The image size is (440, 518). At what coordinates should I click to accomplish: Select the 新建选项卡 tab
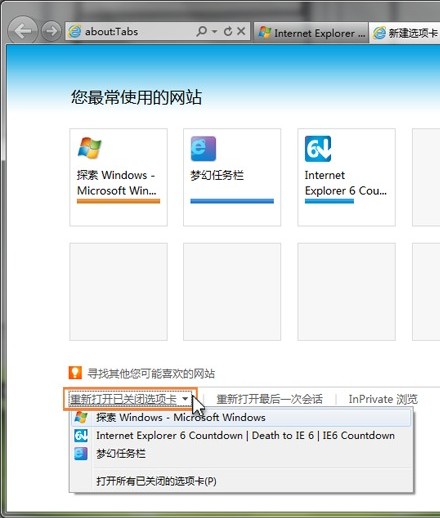[x=406, y=33]
